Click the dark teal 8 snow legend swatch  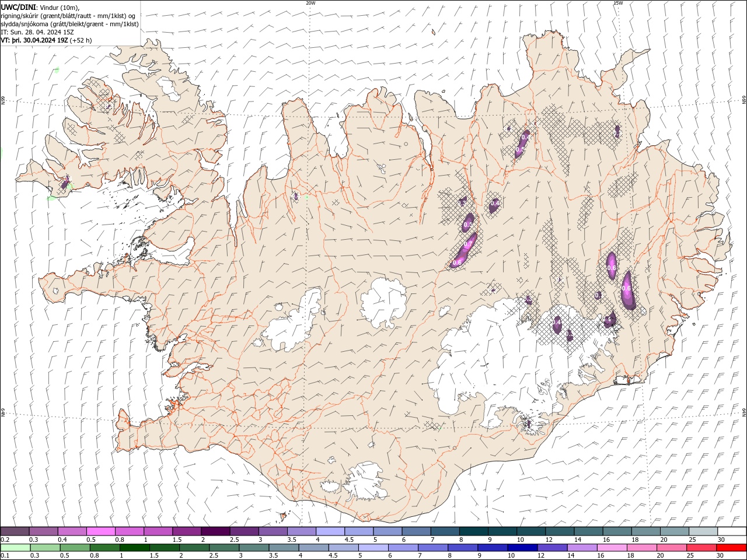(474, 531)
